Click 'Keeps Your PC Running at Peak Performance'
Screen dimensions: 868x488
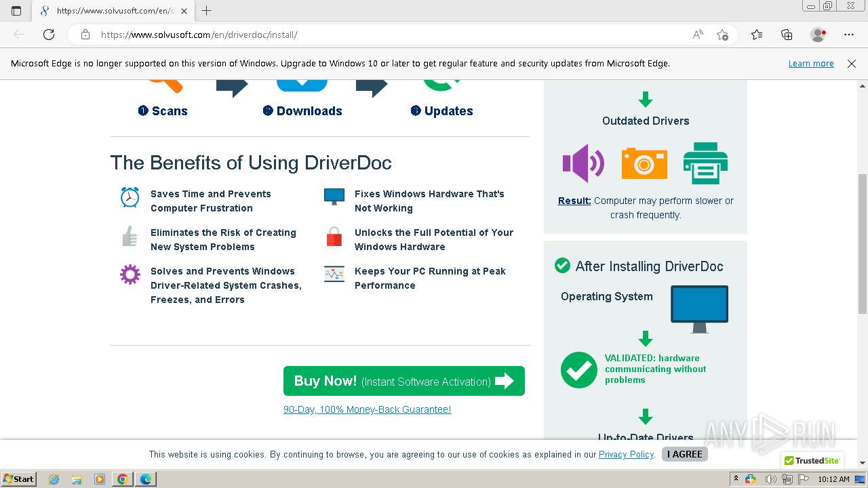430,278
